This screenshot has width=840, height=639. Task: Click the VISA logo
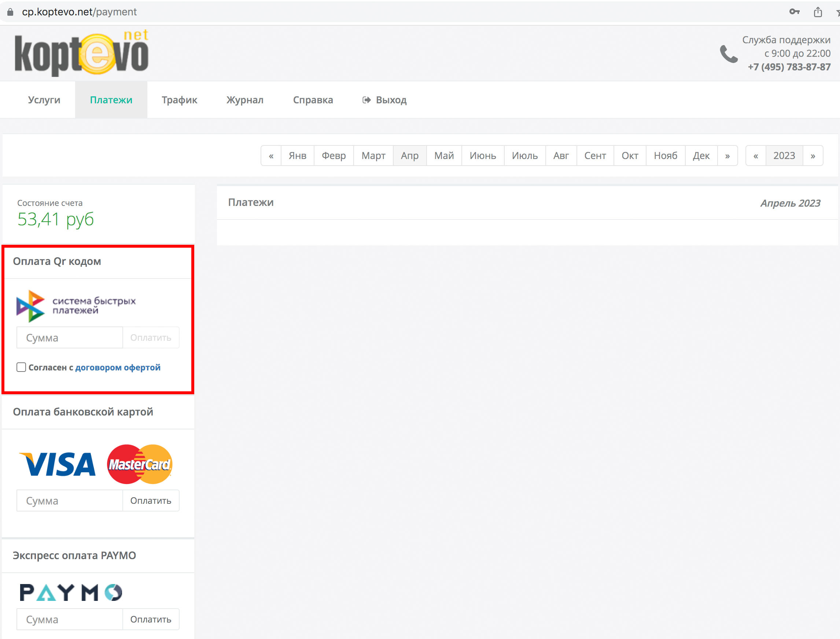[58, 464]
